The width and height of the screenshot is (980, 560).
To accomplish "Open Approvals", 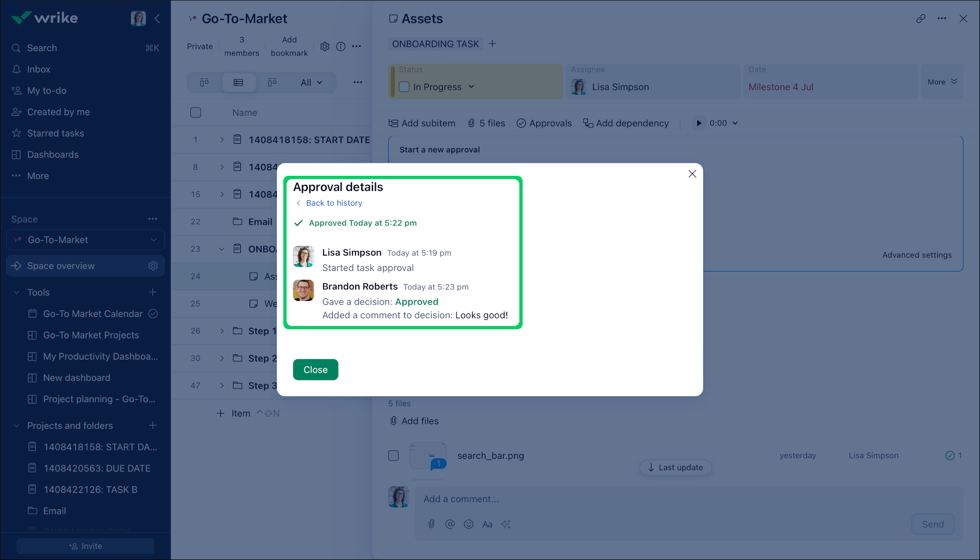I will [544, 123].
